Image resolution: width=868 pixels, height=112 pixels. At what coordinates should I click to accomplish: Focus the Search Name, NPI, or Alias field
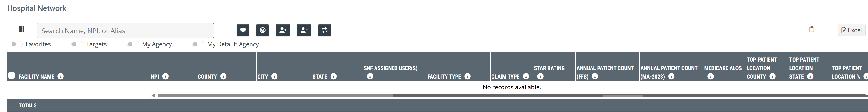coord(125,31)
